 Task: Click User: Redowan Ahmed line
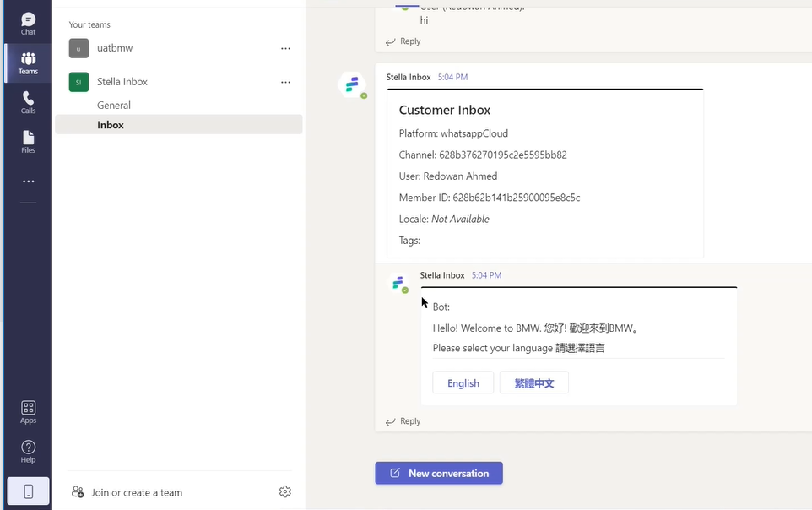(x=448, y=176)
